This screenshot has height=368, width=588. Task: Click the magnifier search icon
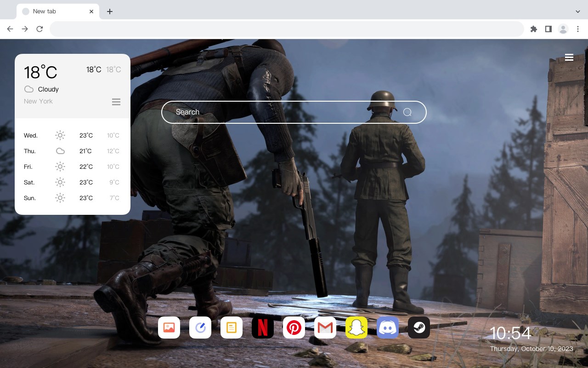click(407, 112)
